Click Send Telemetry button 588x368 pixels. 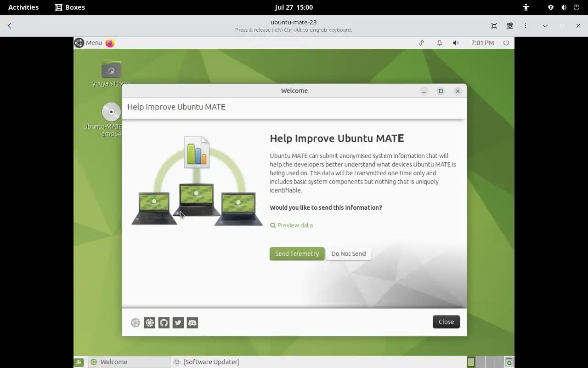click(x=297, y=254)
